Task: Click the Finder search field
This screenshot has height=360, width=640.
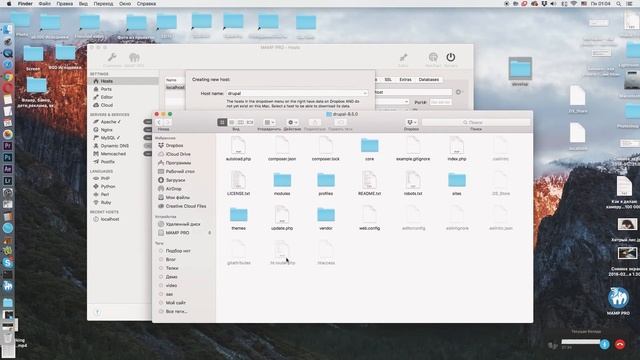Action: point(476,122)
